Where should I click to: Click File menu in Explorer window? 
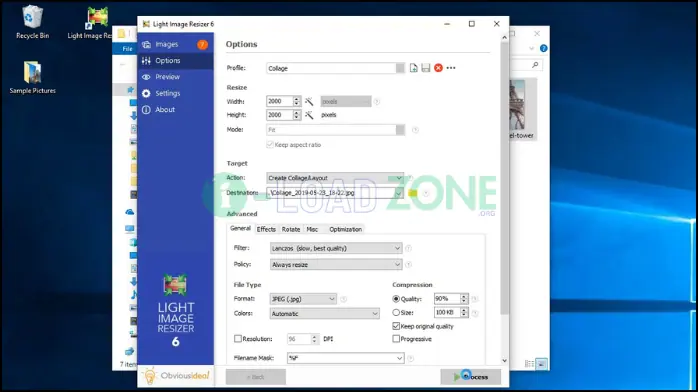pos(127,49)
